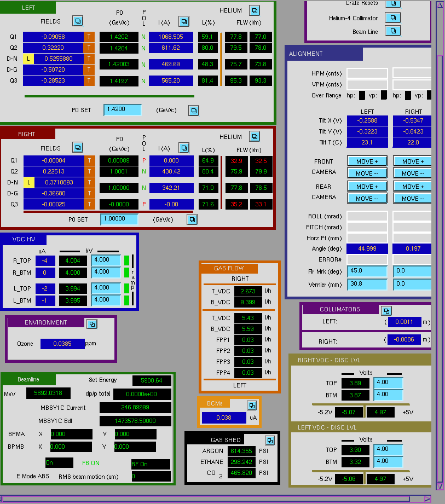Click the ARGON 614.355 PSI readout
445x504 pixels.
click(x=241, y=451)
